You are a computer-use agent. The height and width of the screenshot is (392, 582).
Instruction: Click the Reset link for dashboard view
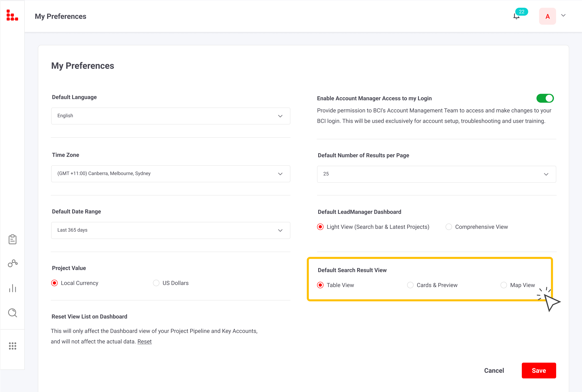point(144,341)
